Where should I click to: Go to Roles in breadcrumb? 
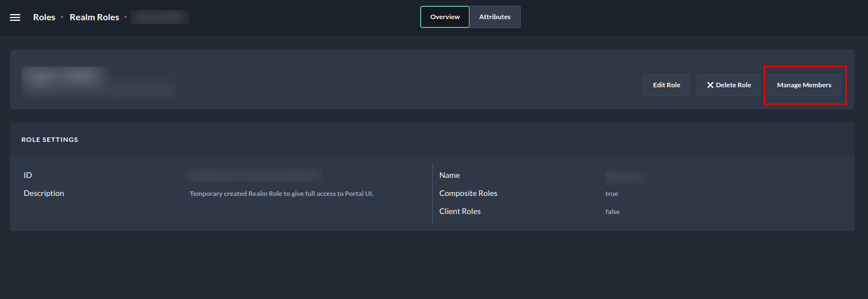pyautogui.click(x=44, y=17)
